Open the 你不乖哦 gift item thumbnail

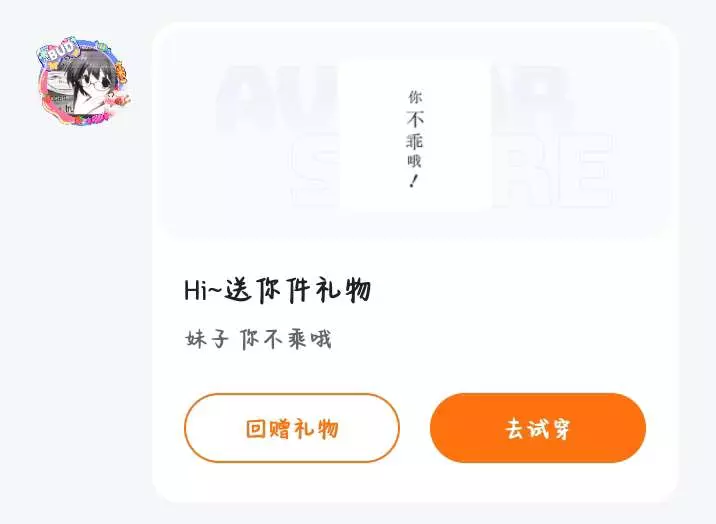coord(415,134)
